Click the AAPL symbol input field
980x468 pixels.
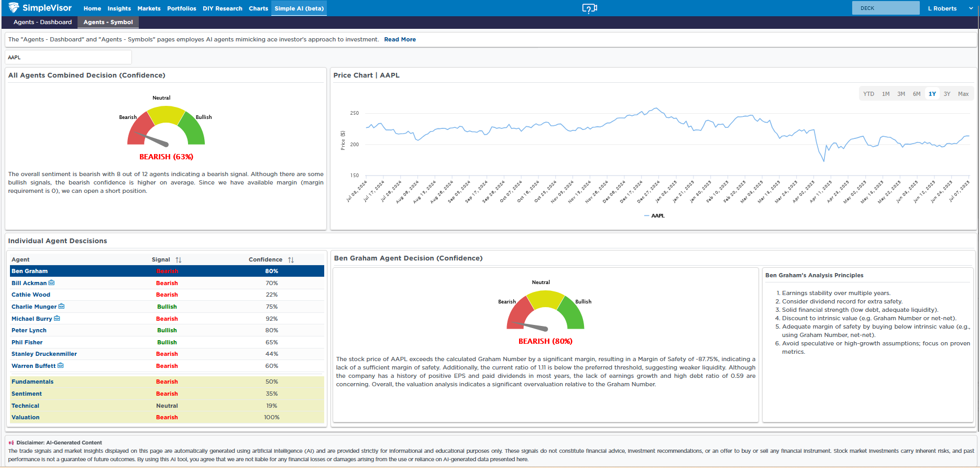pos(69,57)
